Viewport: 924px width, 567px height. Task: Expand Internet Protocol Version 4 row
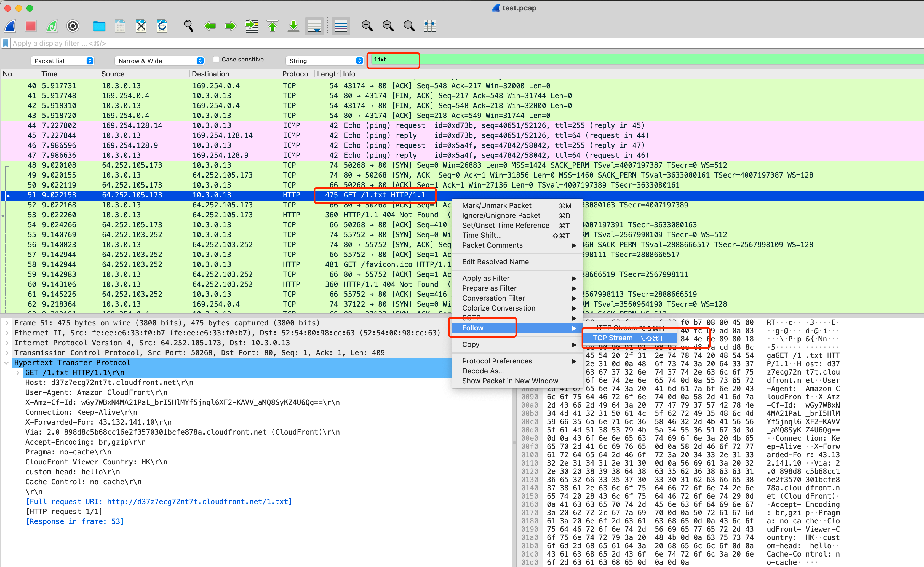pyautogui.click(x=7, y=343)
